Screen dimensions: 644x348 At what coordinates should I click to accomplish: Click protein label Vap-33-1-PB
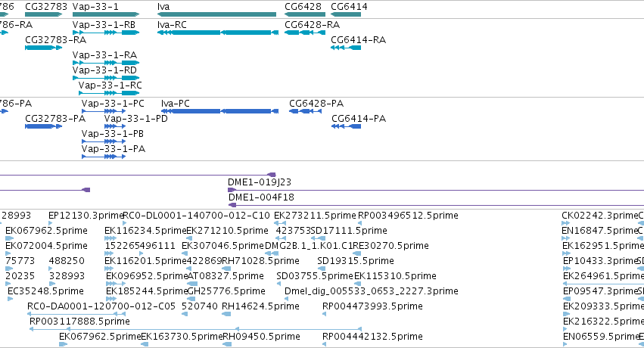pos(113,134)
